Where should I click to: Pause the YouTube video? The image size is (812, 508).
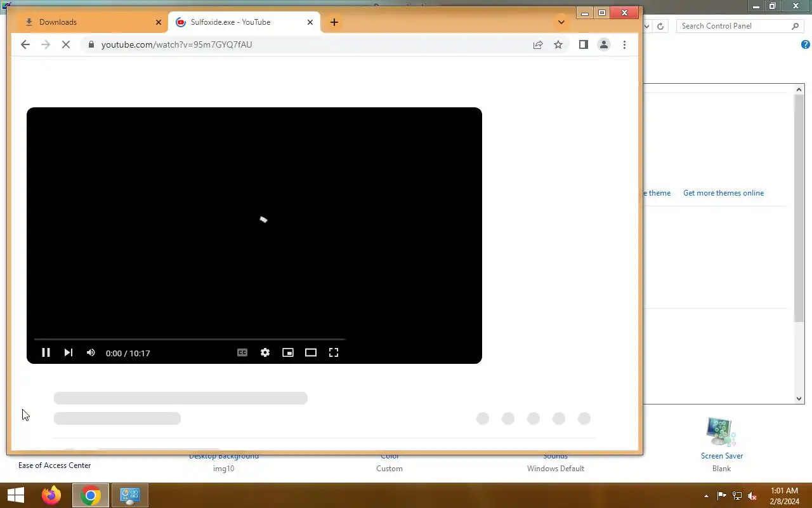pyautogui.click(x=46, y=352)
